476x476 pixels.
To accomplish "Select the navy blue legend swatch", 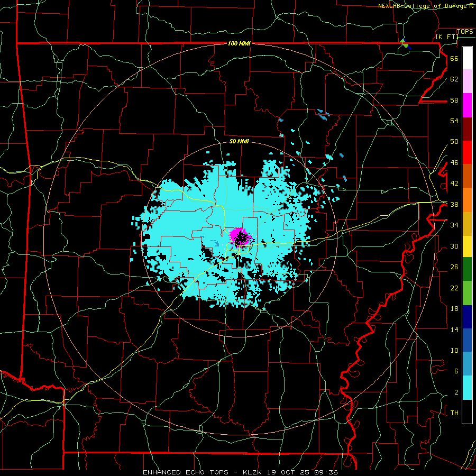I will coord(467,317).
